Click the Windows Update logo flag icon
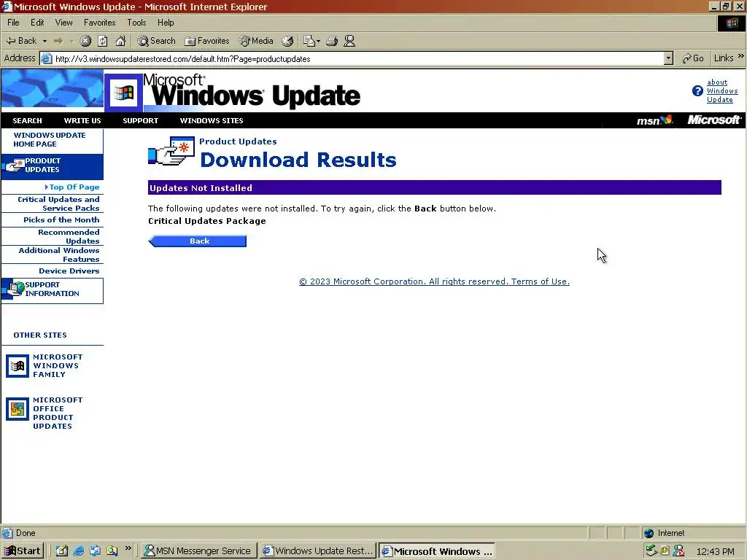The width and height of the screenshot is (747, 560). pyautogui.click(x=124, y=93)
